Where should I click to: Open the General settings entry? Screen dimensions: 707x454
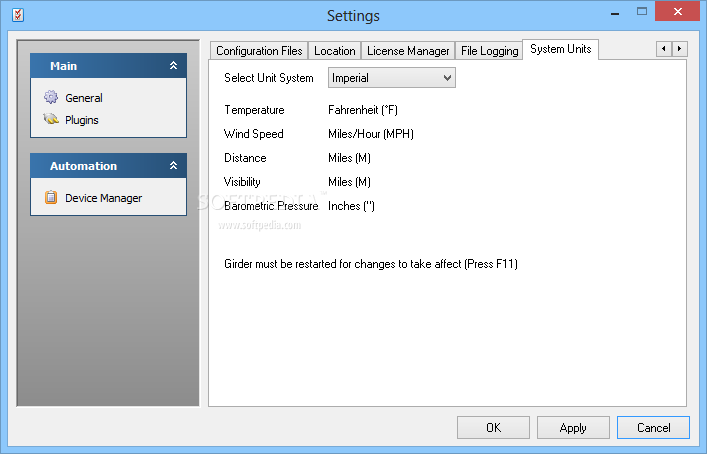coord(84,98)
